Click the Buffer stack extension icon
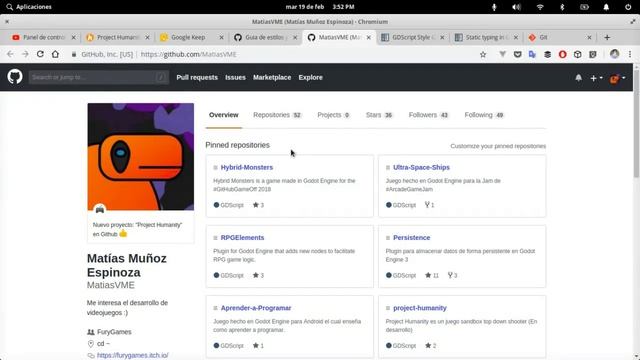Image resolution: width=640 pixels, height=360 pixels. (547, 54)
